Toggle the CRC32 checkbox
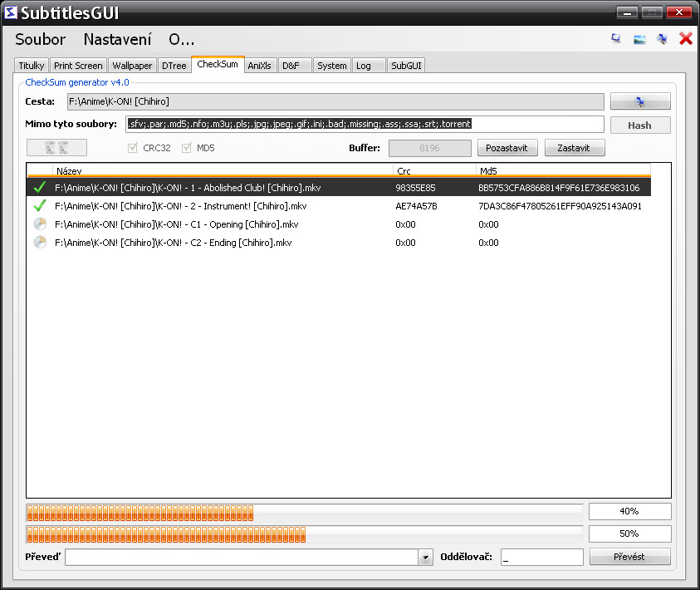Screen dimensions: 700x590 coord(133,148)
